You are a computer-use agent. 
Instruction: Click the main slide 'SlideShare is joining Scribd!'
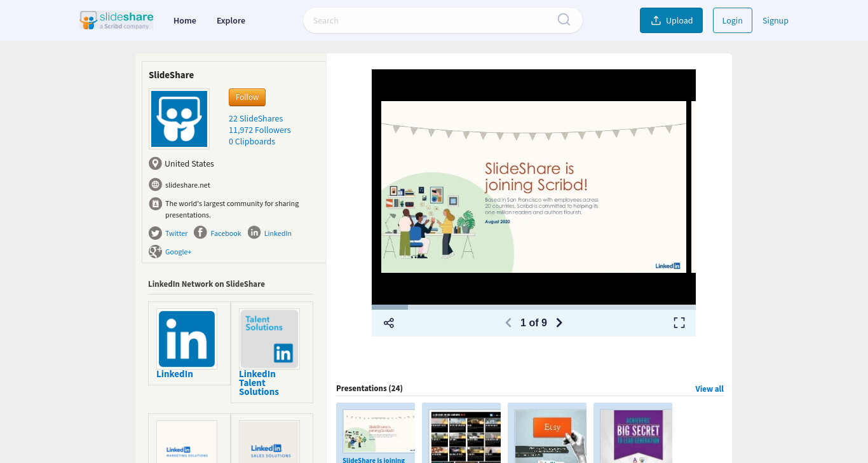tap(534, 187)
